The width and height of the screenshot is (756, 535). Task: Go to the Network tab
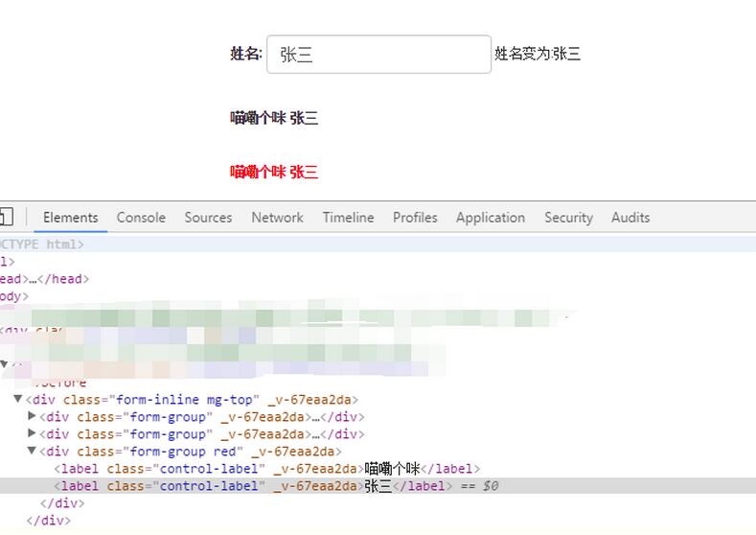[x=277, y=218]
